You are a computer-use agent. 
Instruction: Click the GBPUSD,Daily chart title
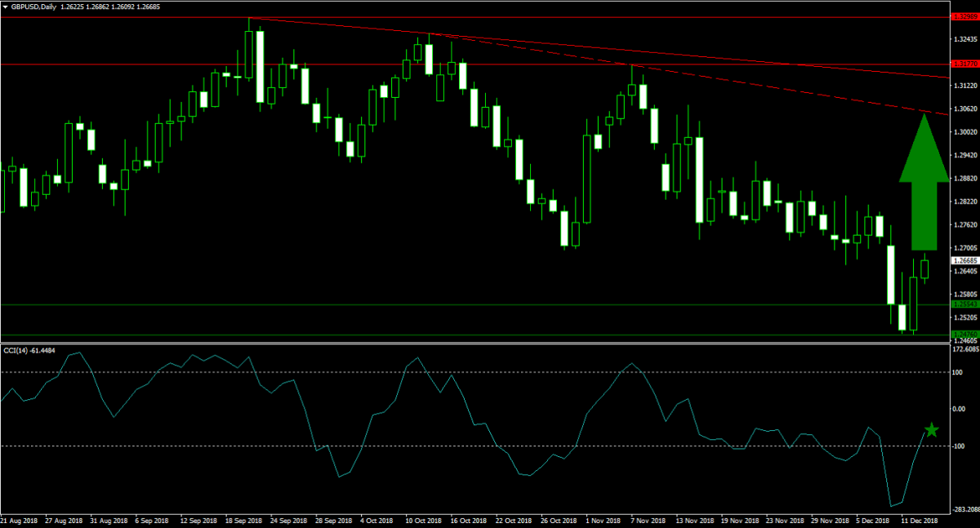34,7
